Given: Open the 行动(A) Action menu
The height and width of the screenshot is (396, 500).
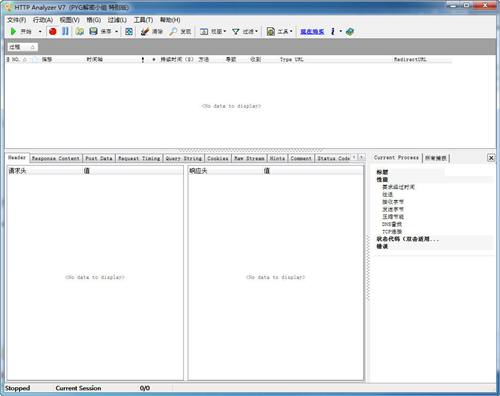Looking at the screenshot, I should pyautogui.click(x=43, y=20).
